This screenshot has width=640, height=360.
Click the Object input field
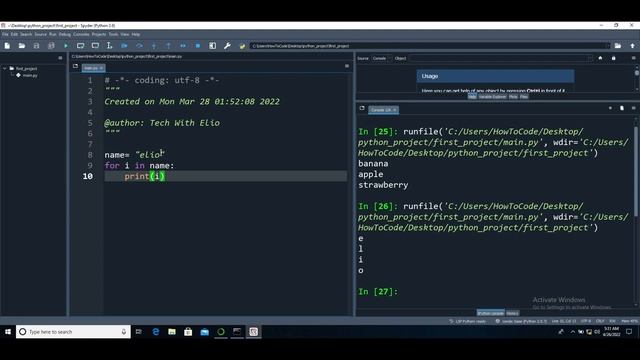click(500, 58)
